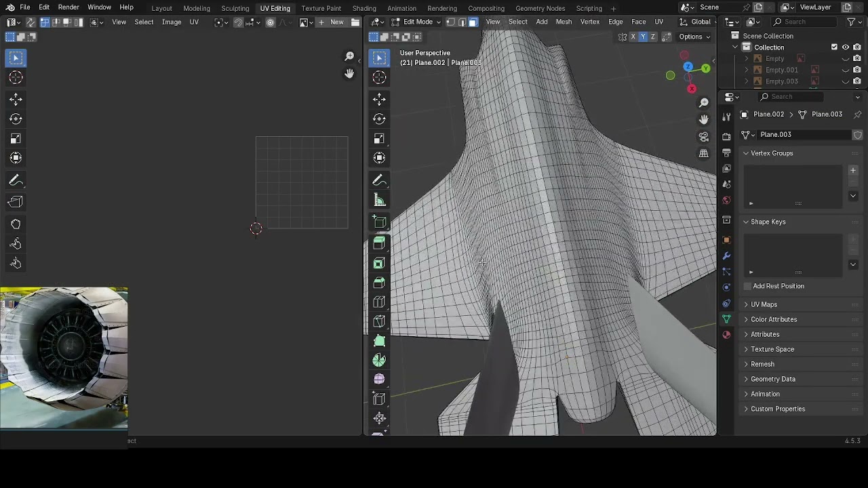Open the Mesh menu in 3D viewport

pyautogui.click(x=564, y=22)
